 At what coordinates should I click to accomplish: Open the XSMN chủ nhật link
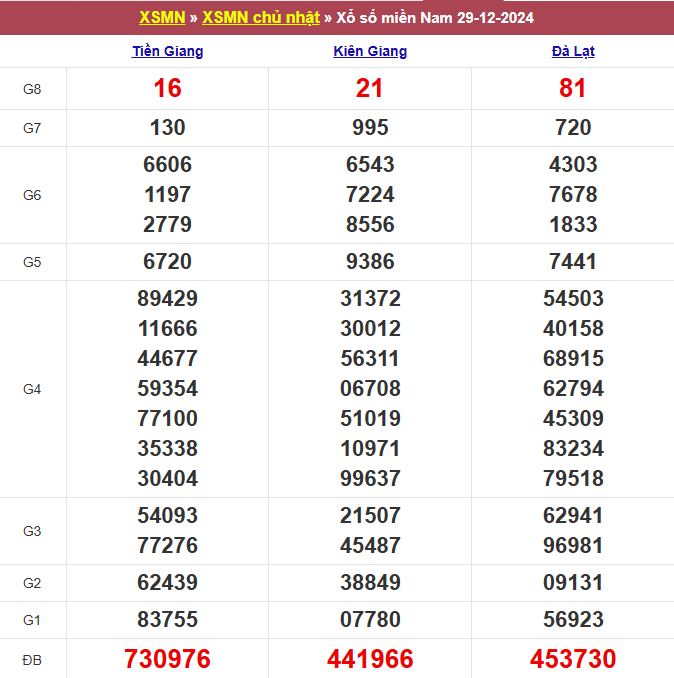[x=261, y=18]
